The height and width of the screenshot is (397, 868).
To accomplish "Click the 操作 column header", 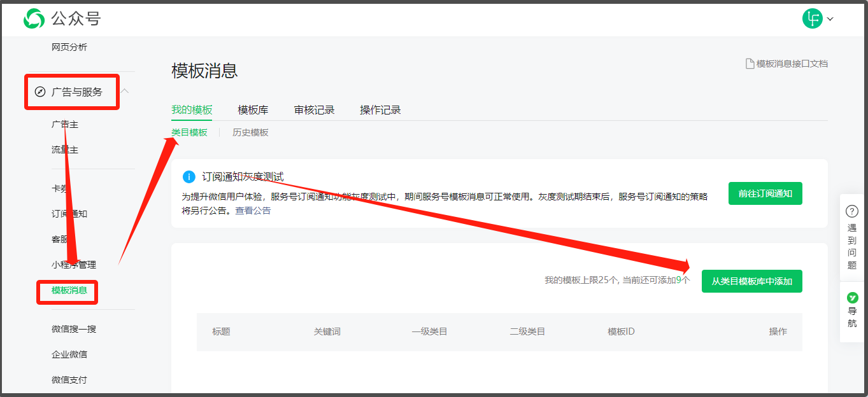I will (778, 331).
